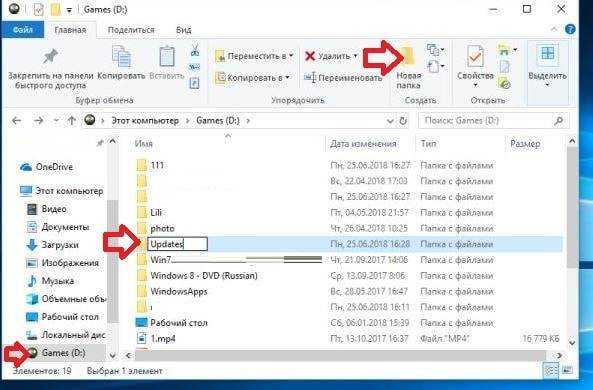This screenshot has height=390, width=593.
Task: Click the Выделить (Select) grid icon
Action: click(548, 53)
